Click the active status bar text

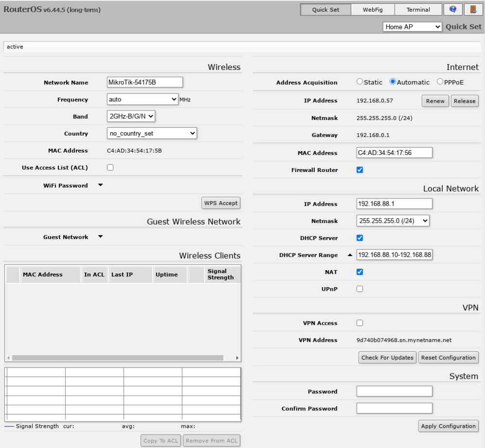pyautogui.click(x=15, y=47)
